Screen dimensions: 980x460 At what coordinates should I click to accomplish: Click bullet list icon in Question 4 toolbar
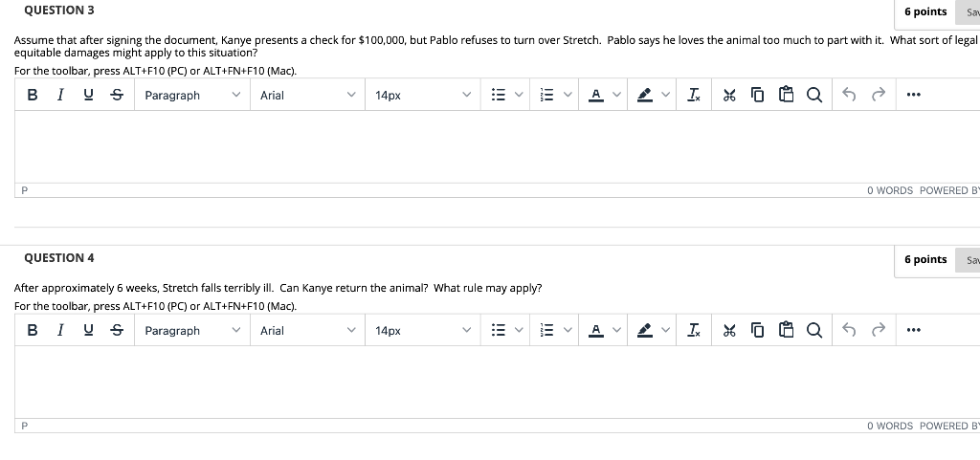pos(498,330)
